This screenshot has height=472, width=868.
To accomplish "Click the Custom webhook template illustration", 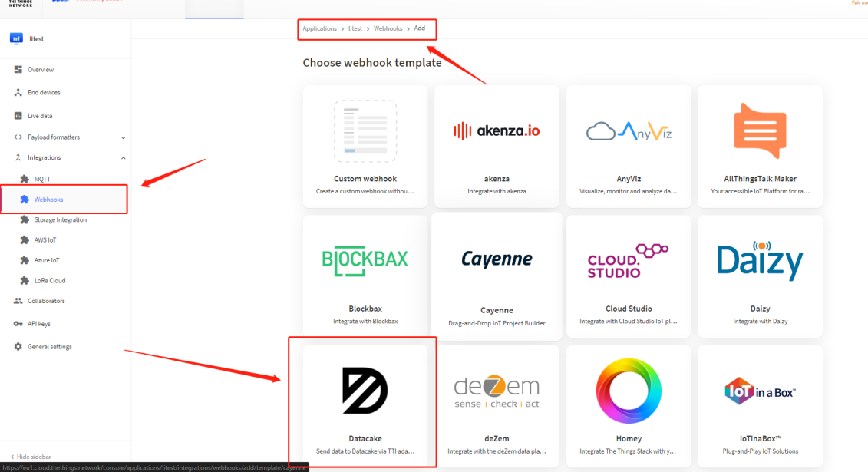I will pyautogui.click(x=365, y=130).
